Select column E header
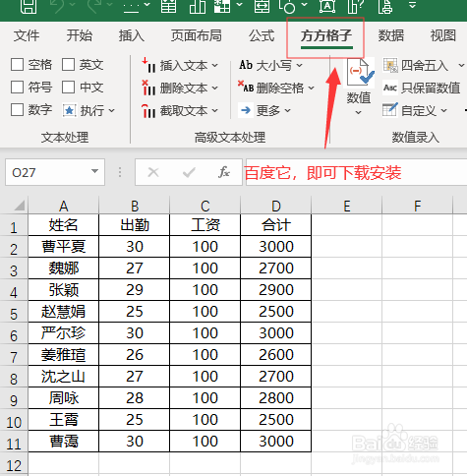This screenshot has height=476, width=467. (x=347, y=206)
